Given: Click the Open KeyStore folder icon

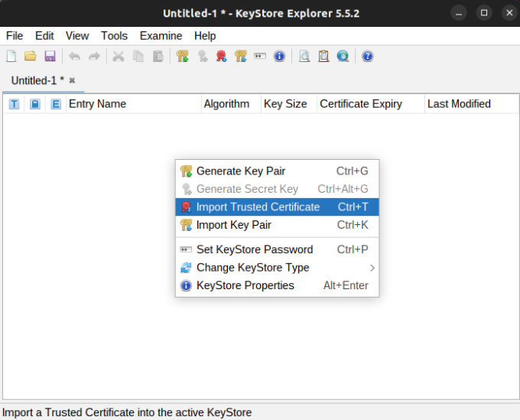Looking at the screenshot, I should point(31,56).
